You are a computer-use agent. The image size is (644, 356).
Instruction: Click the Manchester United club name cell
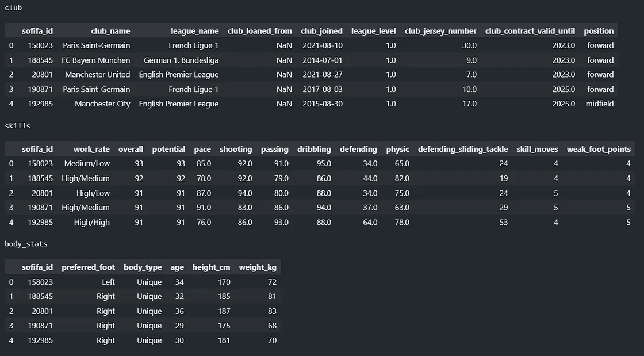click(x=97, y=75)
